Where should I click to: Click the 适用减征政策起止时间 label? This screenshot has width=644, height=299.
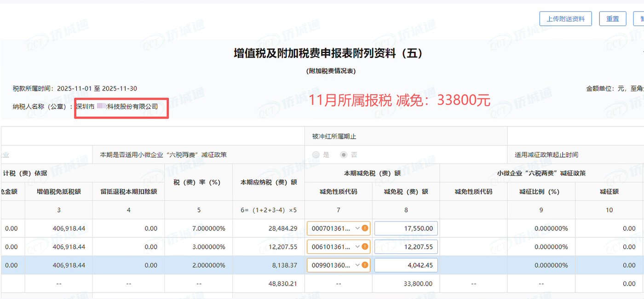coord(546,155)
